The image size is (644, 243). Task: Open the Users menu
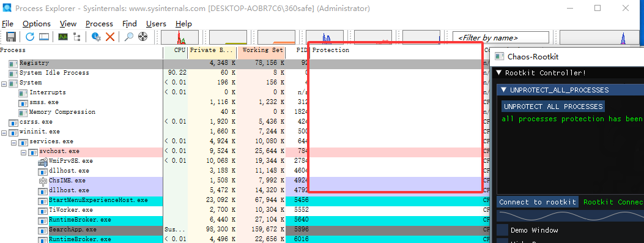pos(156,24)
